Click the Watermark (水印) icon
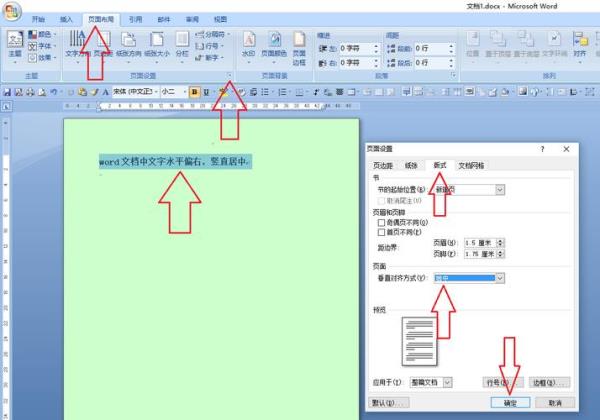 pos(248,43)
